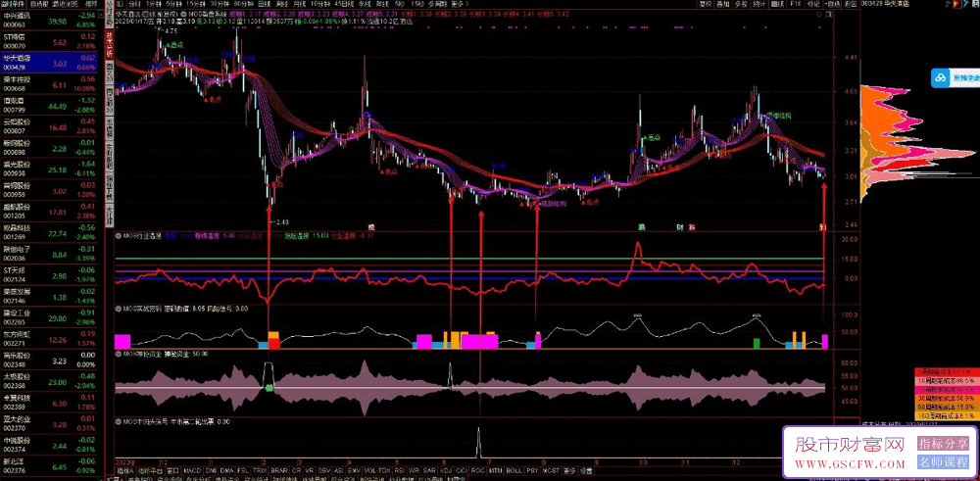Viewport: 980px width, 481px height.
Task: Select the 1分钟 period tab
Action: click(x=154, y=4)
